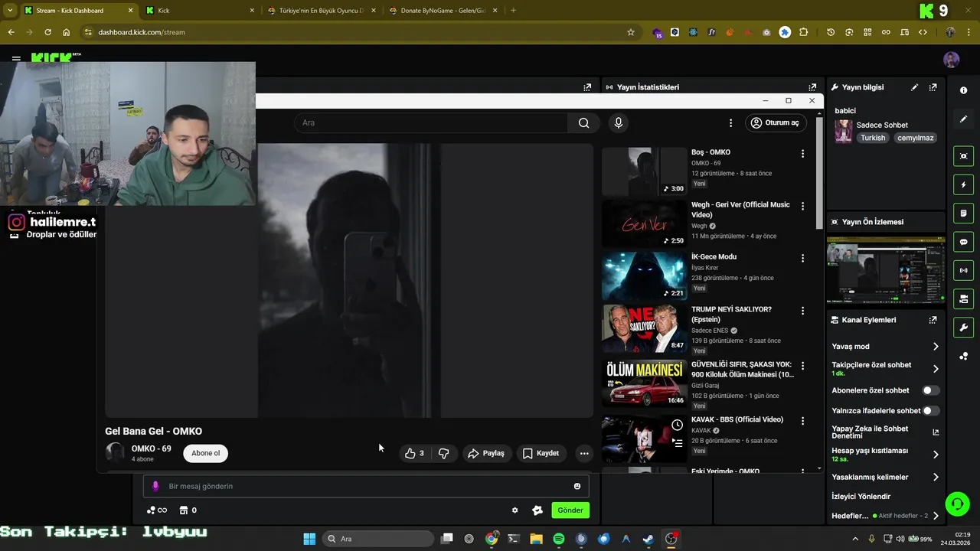Click the Yayın Ön İzlemesi preview image
980x551 pixels.
coord(886,270)
